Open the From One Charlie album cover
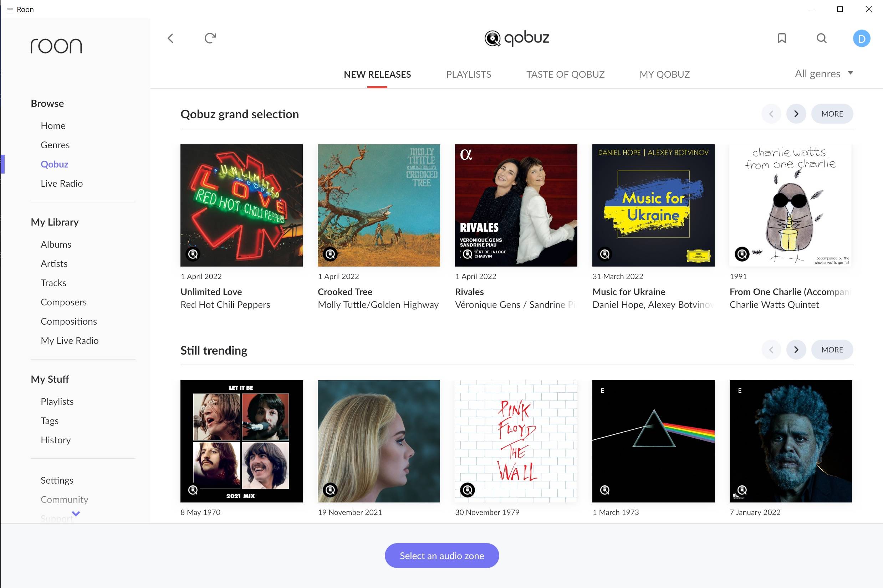Screen dimensions: 883x588 (791, 205)
